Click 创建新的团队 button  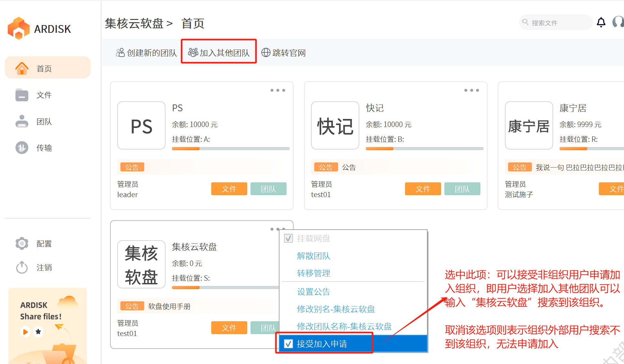point(147,52)
